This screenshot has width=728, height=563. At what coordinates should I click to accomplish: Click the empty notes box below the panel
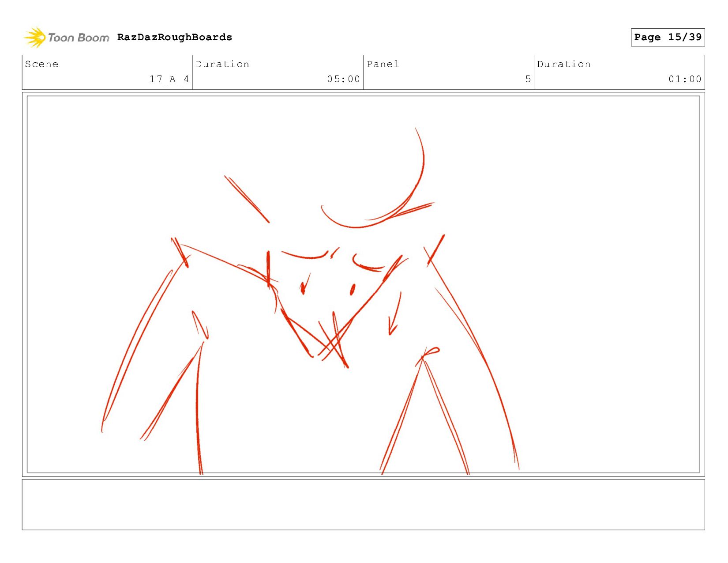(363, 505)
